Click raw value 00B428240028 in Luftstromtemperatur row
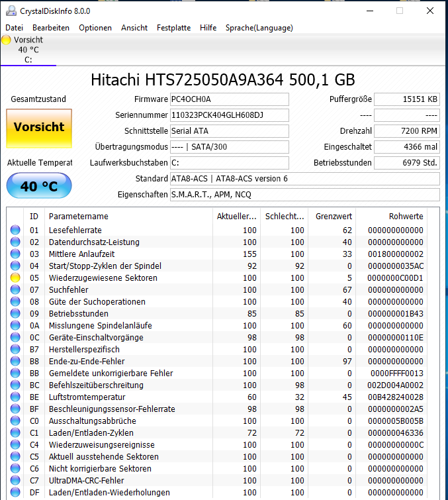This screenshot has width=448, height=500. (395, 397)
